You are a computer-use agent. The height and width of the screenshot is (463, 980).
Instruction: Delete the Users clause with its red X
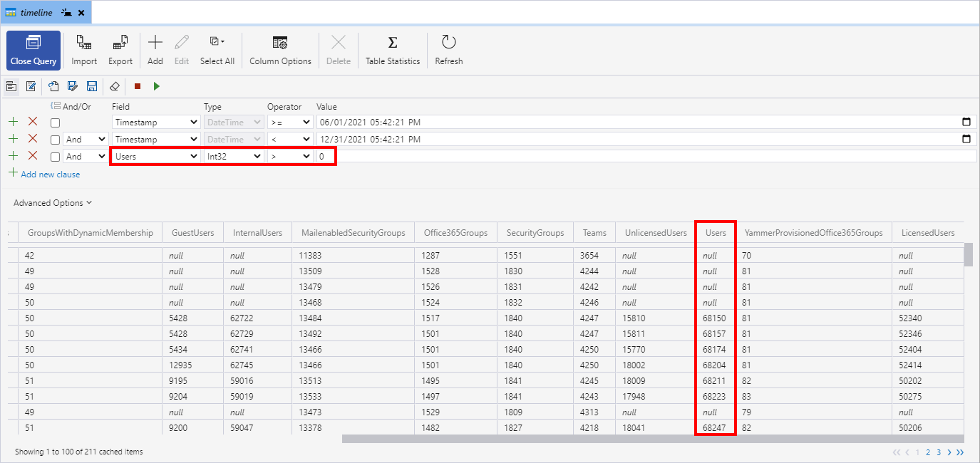(33, 156)
